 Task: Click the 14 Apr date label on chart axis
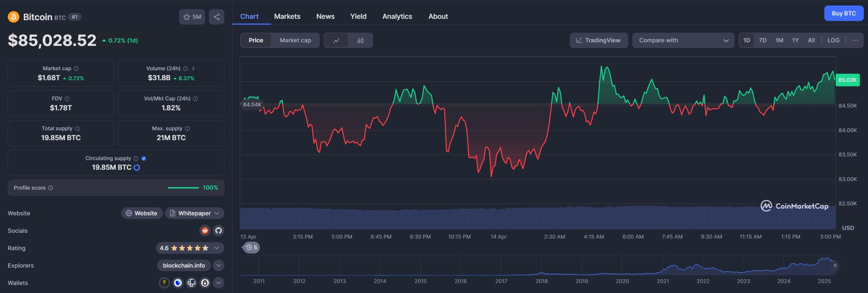[x=498, y=237]
